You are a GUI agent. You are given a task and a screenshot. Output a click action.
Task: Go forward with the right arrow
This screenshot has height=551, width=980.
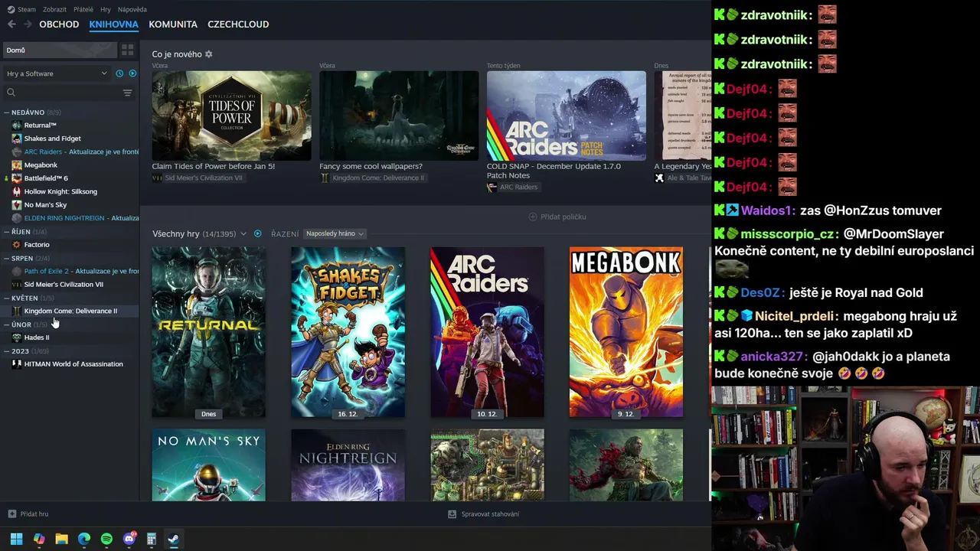(28, 24)
